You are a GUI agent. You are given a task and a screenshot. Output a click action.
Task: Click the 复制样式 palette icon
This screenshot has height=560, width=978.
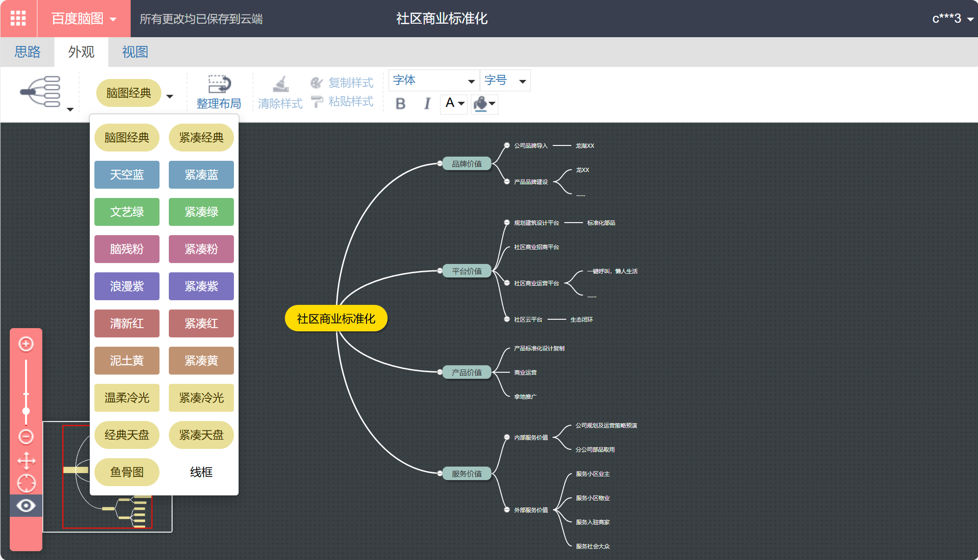pos(317,82)
